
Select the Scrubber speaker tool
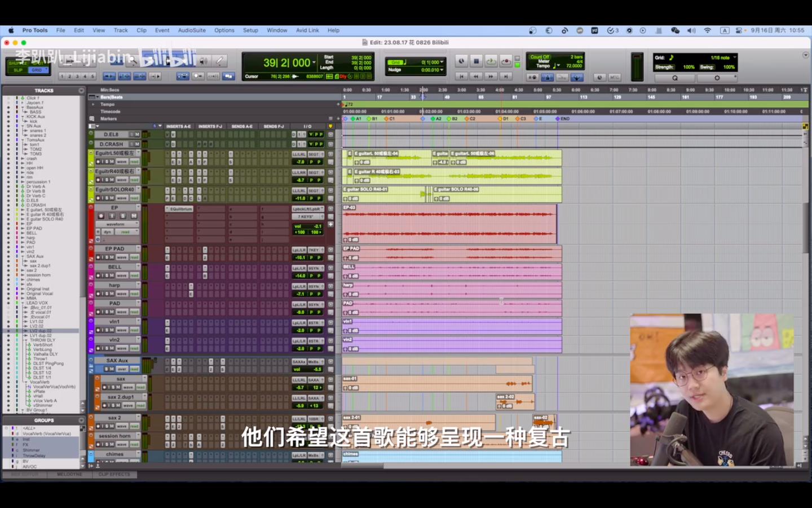coord(203,60)
